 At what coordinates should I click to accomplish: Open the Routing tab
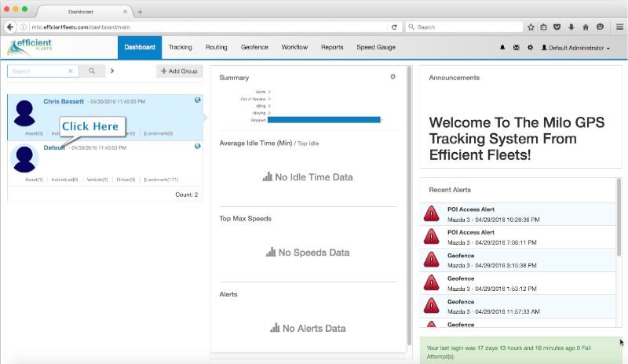coord(217,47)
